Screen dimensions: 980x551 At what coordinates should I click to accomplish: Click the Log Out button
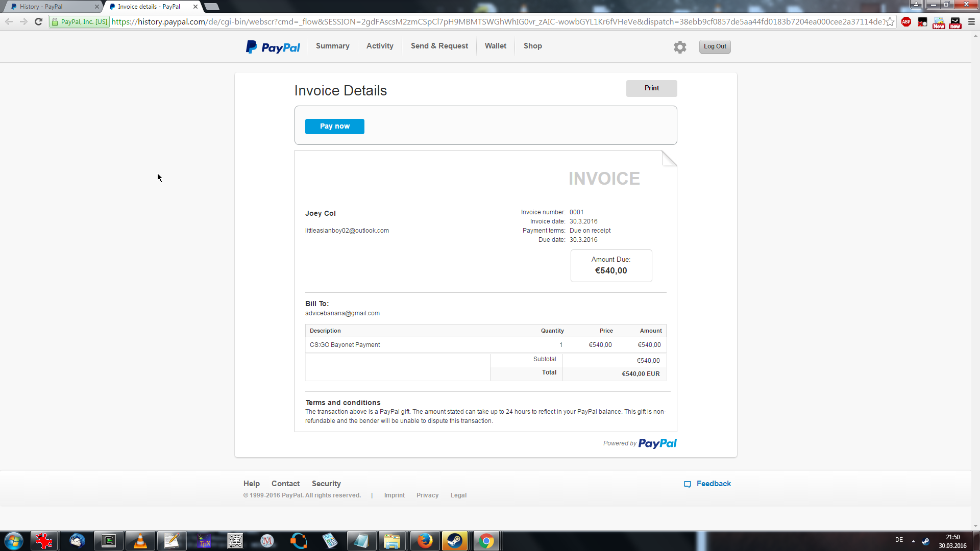(715, 46)
